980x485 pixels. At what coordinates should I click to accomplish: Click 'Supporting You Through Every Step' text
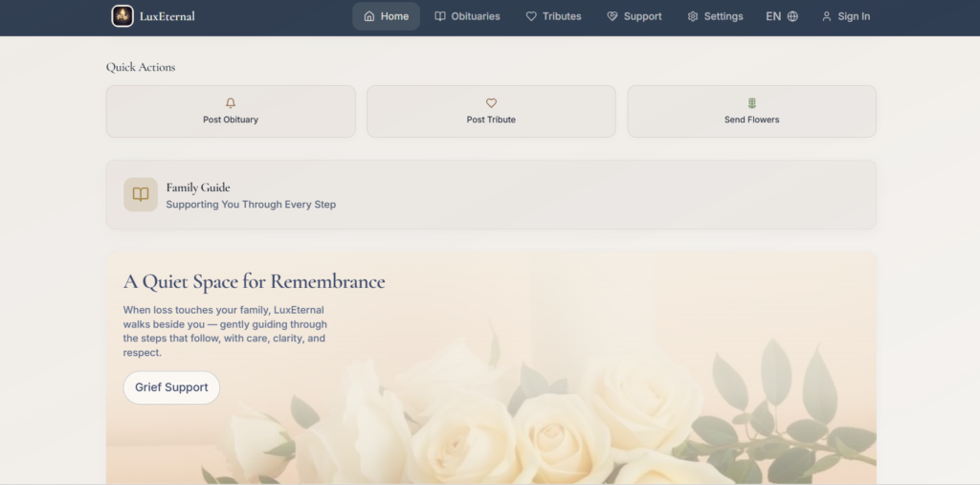251,205
